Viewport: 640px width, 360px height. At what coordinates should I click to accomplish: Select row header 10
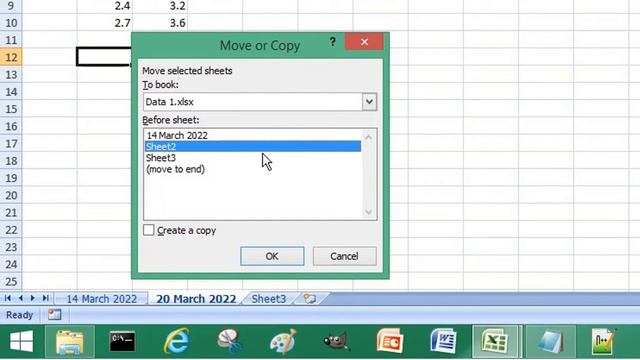tap(11, 23)
